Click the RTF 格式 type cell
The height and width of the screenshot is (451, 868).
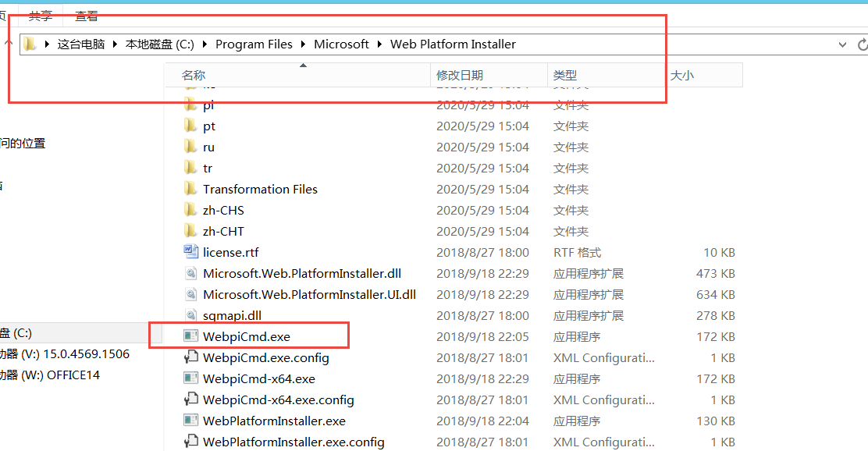click(x=577, y=252)
